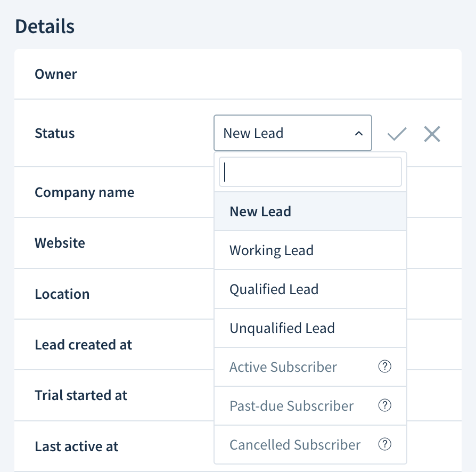The image size is (476, 472).
Task: Open help icon beside Cancelled Subscriber
Action: click(x=384, y=444)
